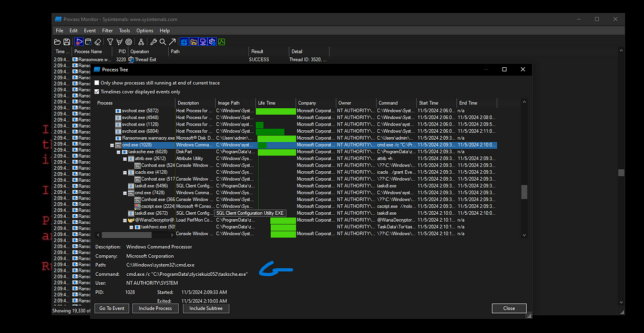Save the current capture
This screenshot has width=644, height=333.
[67, 41]
